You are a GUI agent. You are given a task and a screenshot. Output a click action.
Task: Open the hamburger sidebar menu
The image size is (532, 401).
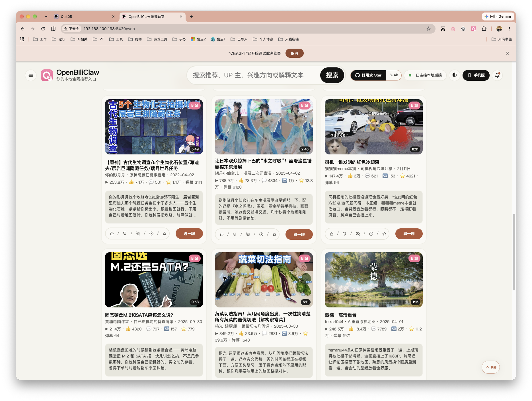tap(31, 75)
